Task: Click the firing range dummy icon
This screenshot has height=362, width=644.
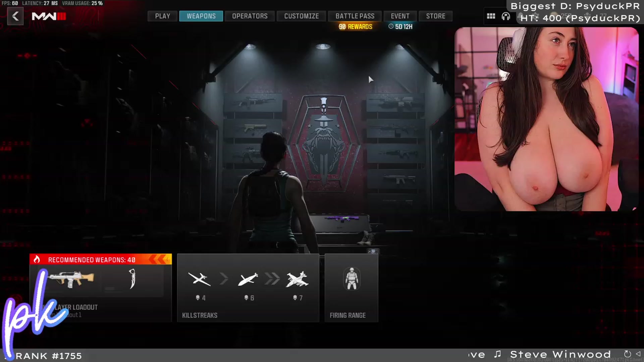Action: pyautogui.click(x=352, y=279)
